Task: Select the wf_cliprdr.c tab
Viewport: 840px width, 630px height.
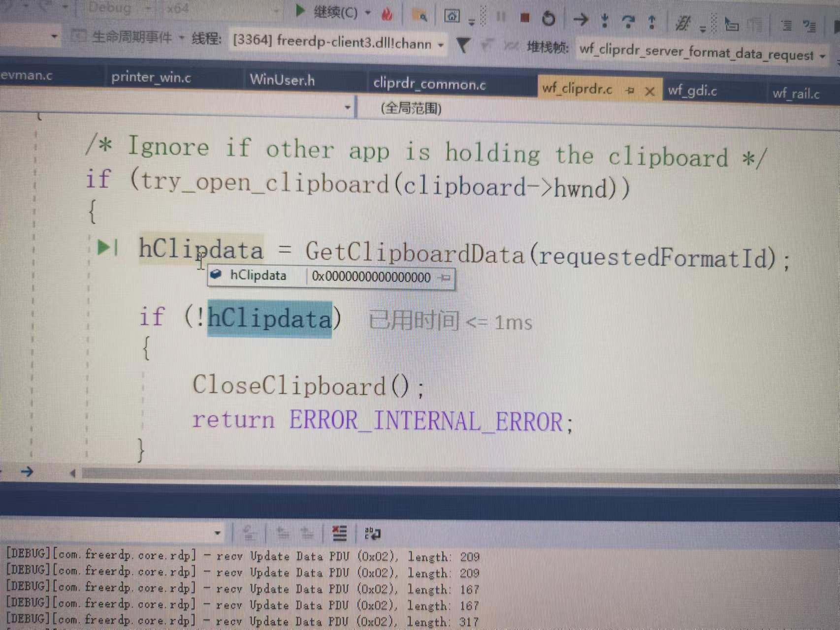Action: pyautogui.click(x=577, y=89)
